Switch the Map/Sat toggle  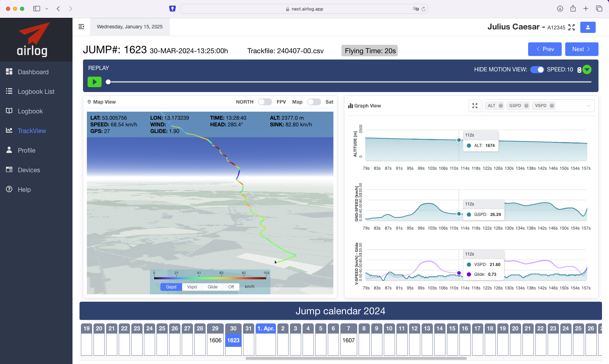314,102
